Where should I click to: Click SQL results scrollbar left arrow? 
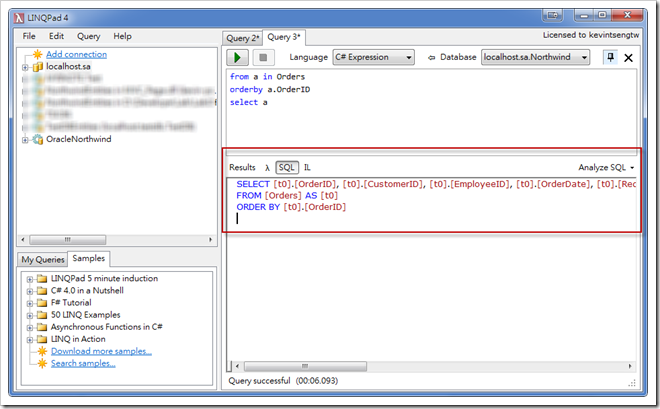237,367
